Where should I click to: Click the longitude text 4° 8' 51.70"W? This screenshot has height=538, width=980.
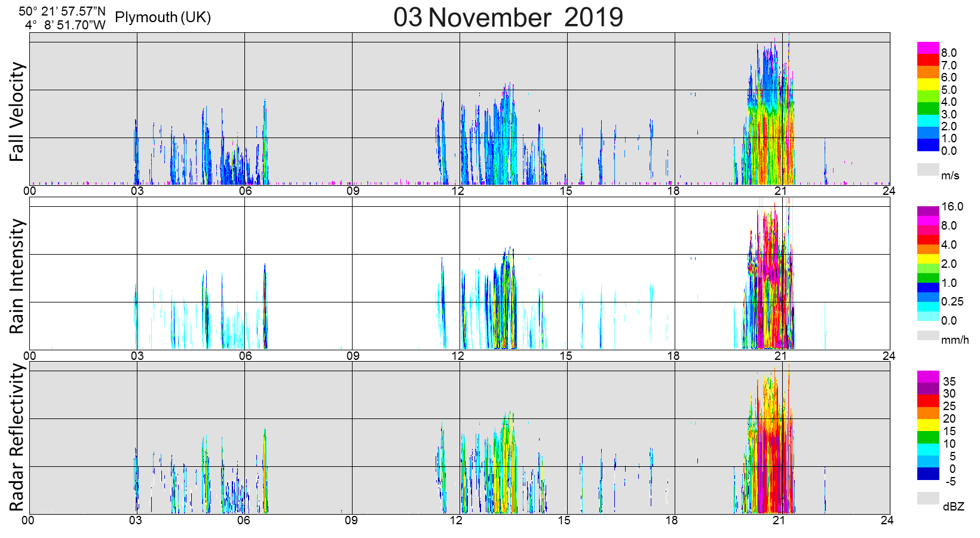(66, 25)
